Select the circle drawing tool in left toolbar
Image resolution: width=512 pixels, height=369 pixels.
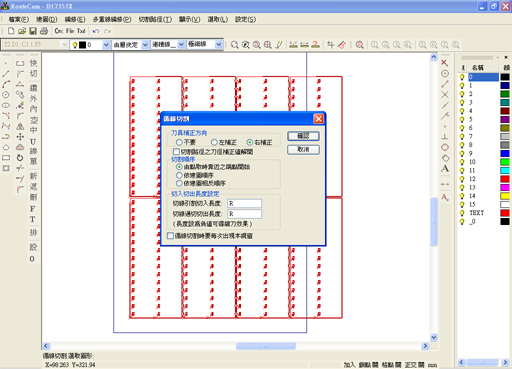[6, 95]
